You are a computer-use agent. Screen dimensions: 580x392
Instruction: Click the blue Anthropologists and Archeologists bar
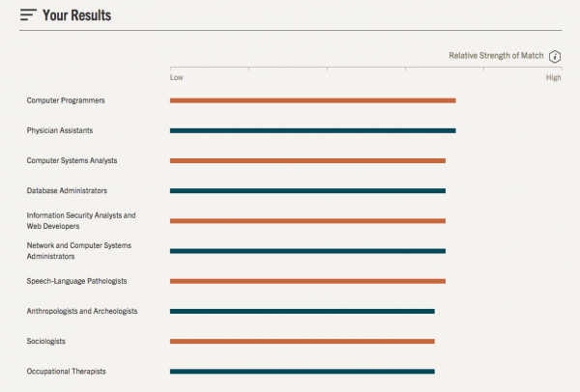[303, 312]
